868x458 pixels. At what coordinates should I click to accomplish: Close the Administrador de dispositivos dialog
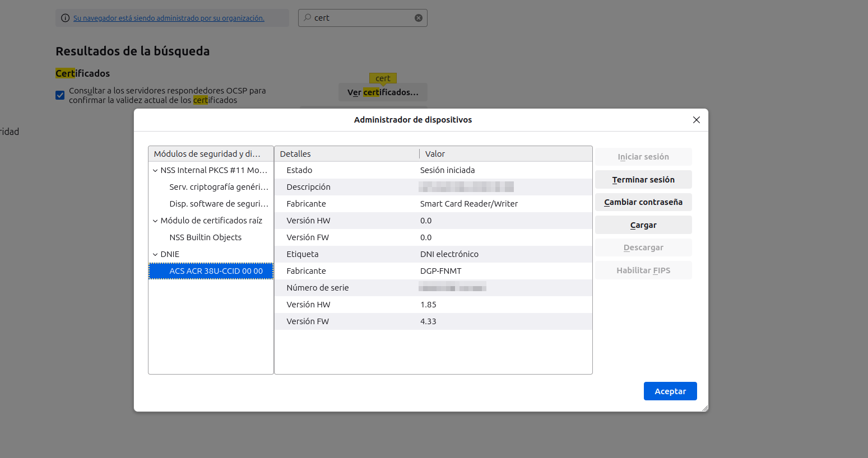[696, 120]
